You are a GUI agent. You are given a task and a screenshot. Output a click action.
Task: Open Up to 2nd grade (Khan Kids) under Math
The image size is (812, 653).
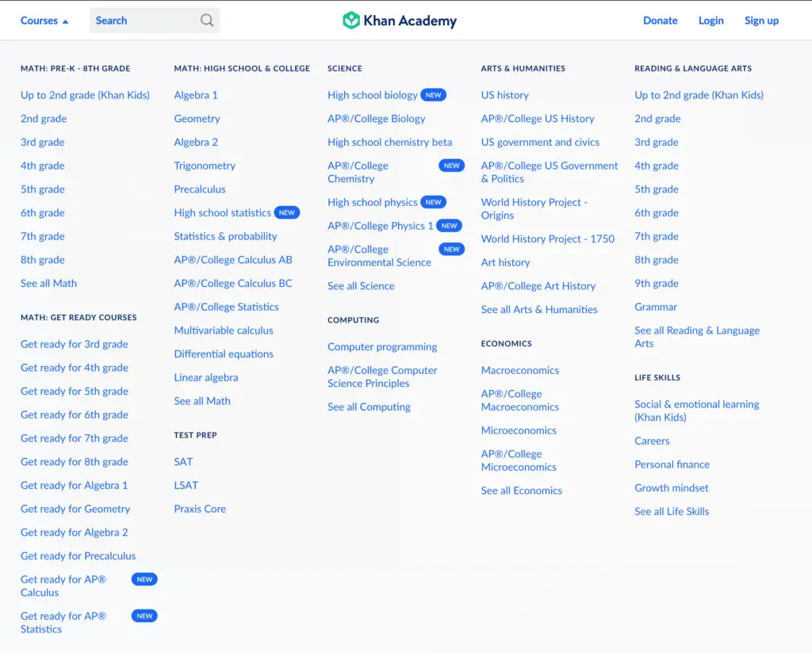[x=85, y=95]
